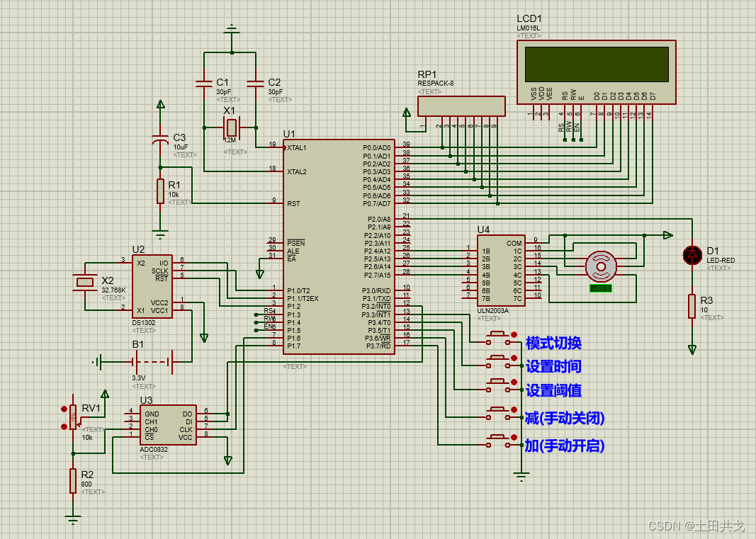Image resolution: width=756 pixels, height=539 pixels.
Task: Click the P0.0/AD0 pin label
Action: [x=376, y=147]
